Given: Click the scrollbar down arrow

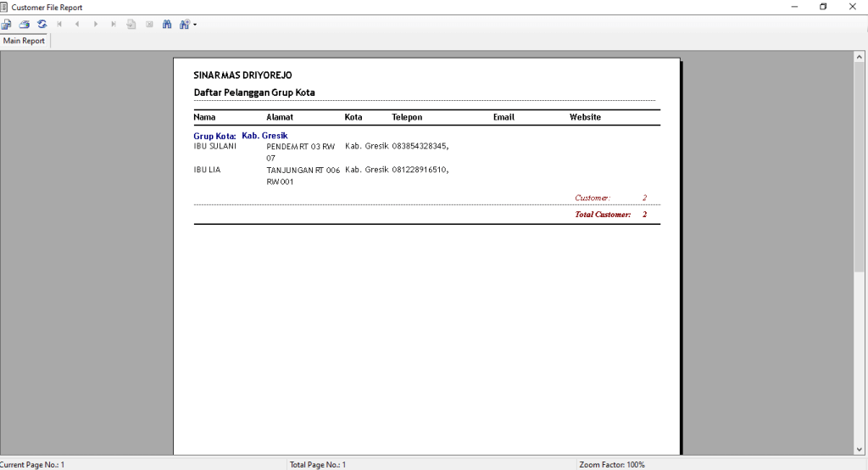Looking at the screenshot, I should (859, 450).
